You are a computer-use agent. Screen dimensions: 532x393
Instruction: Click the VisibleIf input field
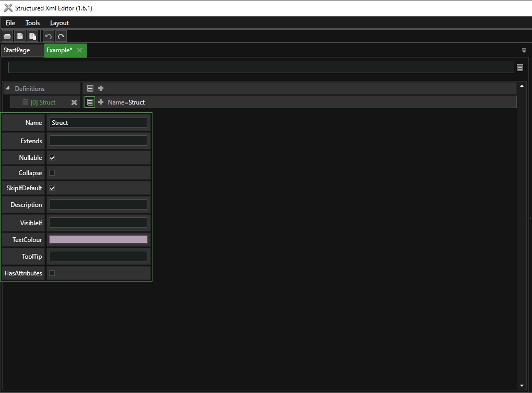98,223
